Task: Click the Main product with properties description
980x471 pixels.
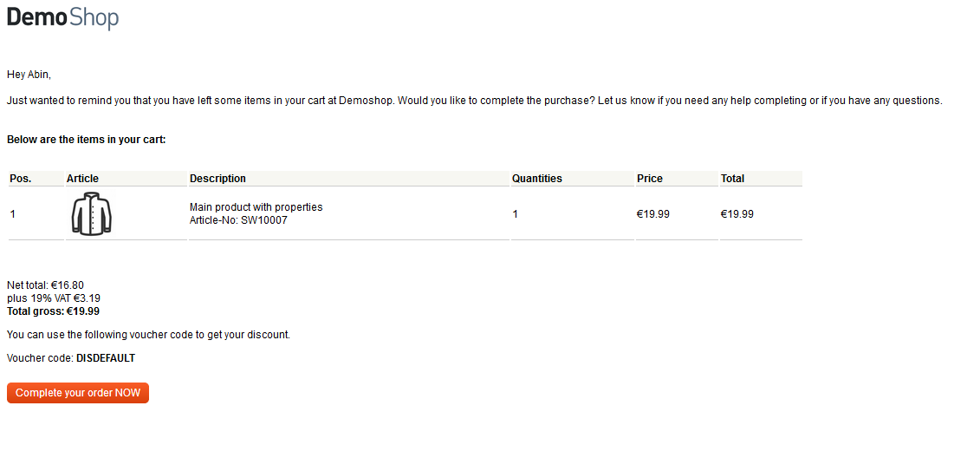Action: (256, 207)
